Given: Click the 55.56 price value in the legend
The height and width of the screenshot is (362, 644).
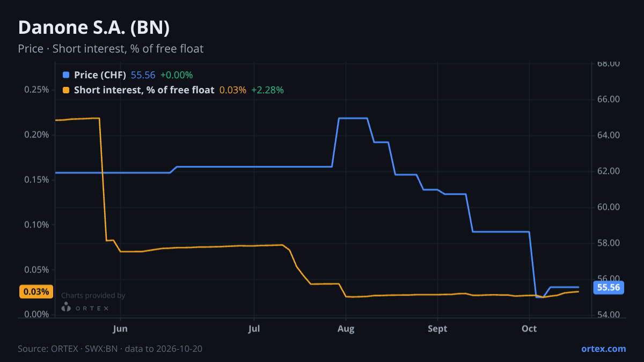Looking at the screenshot, I should tap(143, 75).
